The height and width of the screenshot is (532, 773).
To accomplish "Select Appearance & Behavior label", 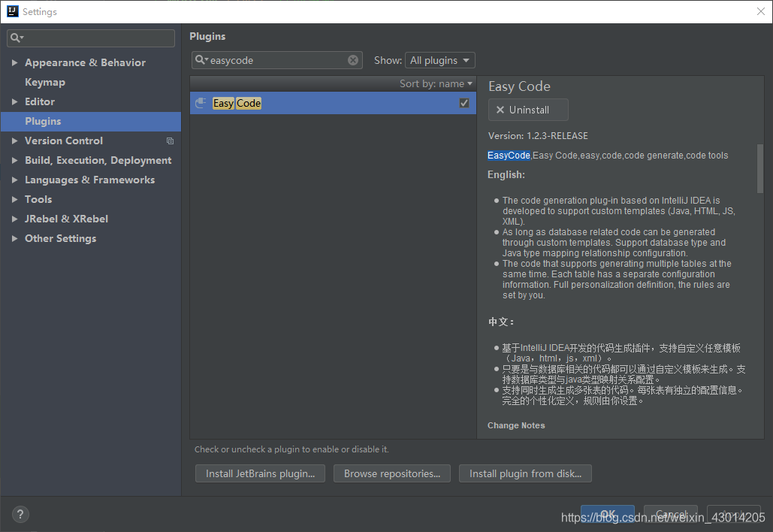I will (x=86, y=62).
